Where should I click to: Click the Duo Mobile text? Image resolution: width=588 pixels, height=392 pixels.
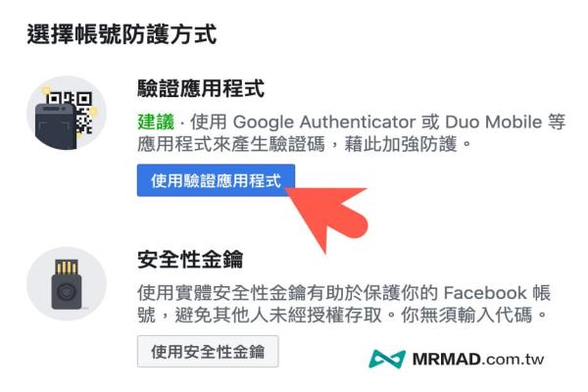(494, 122)
